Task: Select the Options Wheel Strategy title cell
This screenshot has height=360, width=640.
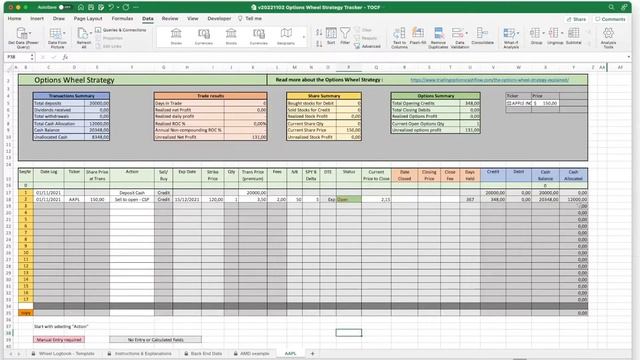Action: tap(142, 80)
